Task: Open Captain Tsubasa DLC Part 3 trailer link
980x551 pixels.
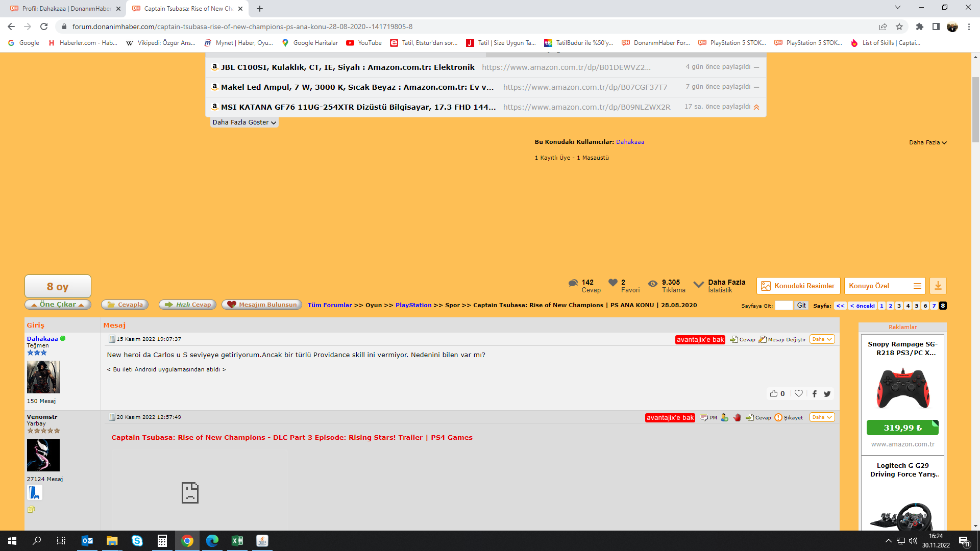Action: pos(292,438)
